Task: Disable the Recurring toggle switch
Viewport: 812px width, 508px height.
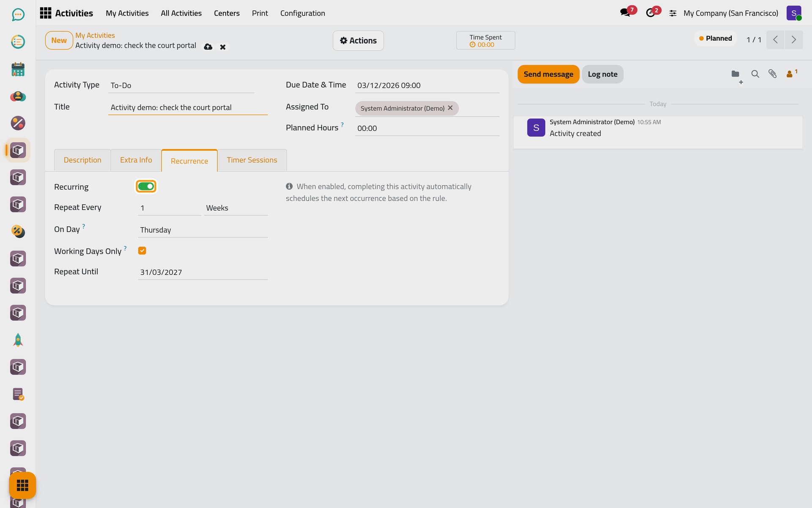Action: pos(146,186)
